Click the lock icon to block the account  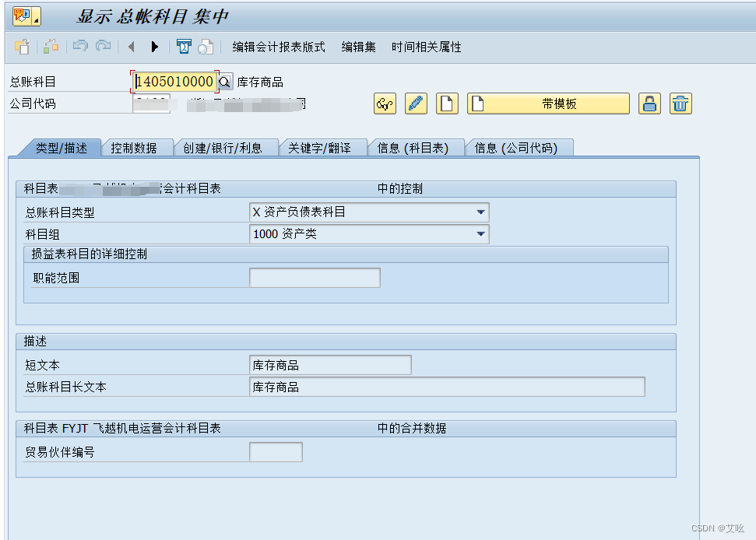click(649, 103)
